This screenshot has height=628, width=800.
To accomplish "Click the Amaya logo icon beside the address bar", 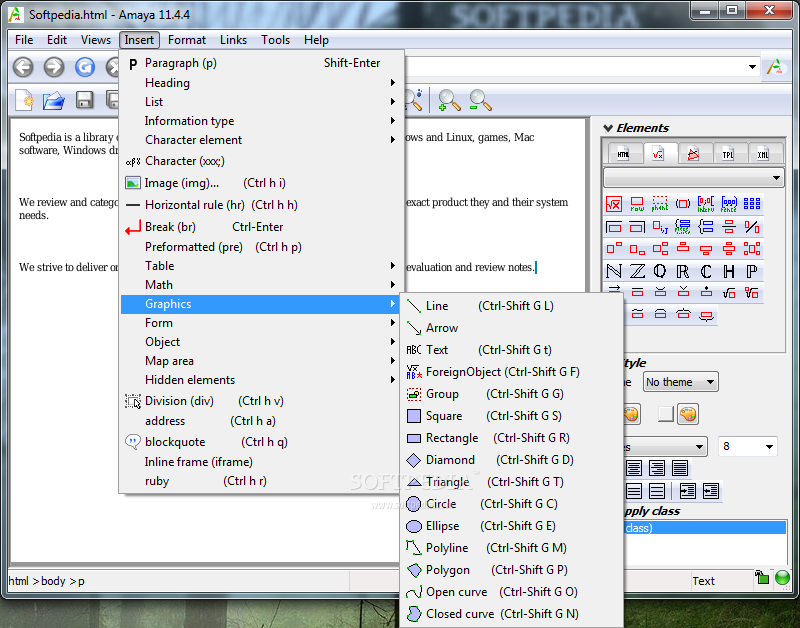I will [x=776, y=67].
